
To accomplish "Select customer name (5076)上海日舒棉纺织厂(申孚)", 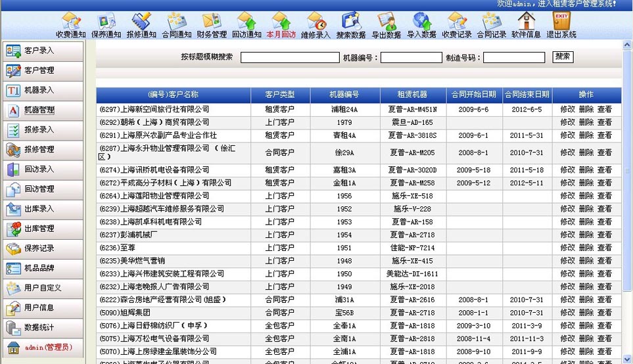I will (x=153, y=326).
